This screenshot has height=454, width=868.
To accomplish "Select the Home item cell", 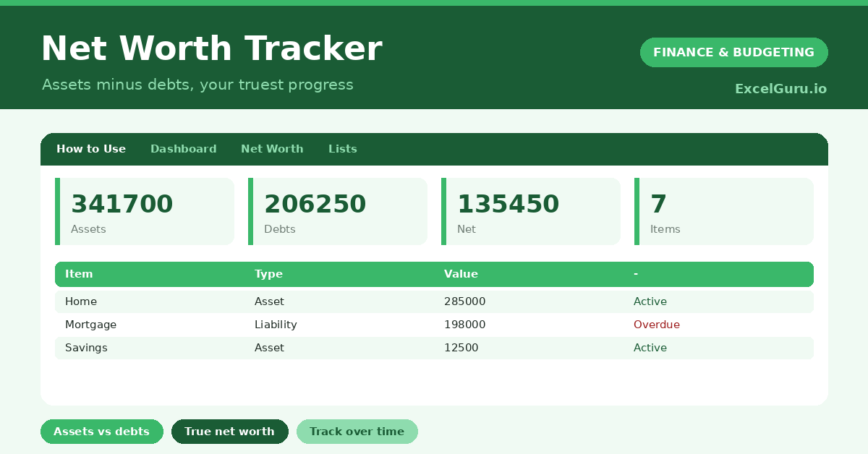I will (81, 301).
